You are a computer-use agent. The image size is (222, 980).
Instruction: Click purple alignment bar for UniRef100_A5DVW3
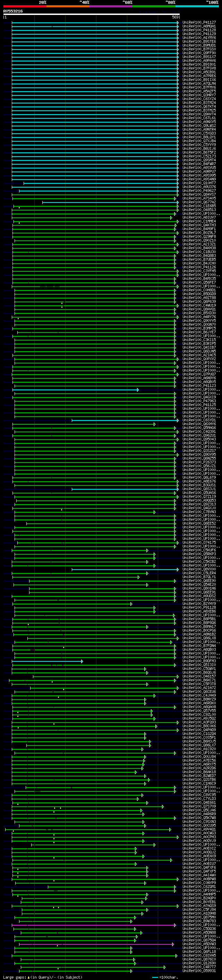[x=96, y=944]
